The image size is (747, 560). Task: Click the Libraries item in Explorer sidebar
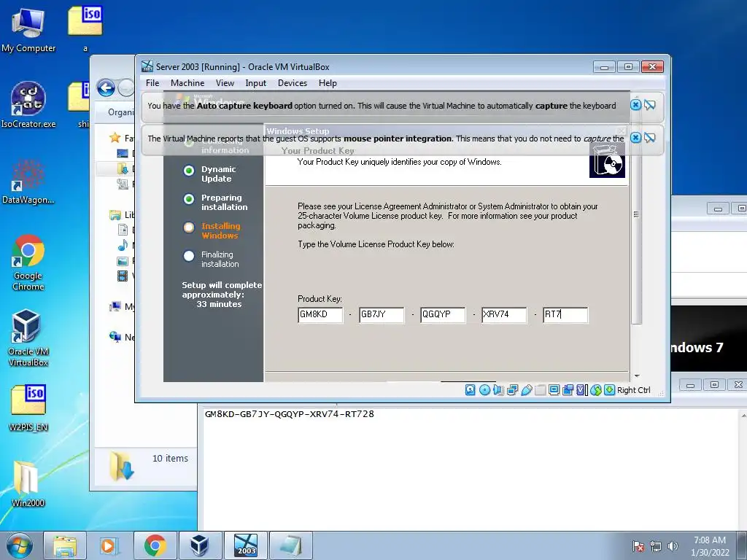tap(123, 215)
